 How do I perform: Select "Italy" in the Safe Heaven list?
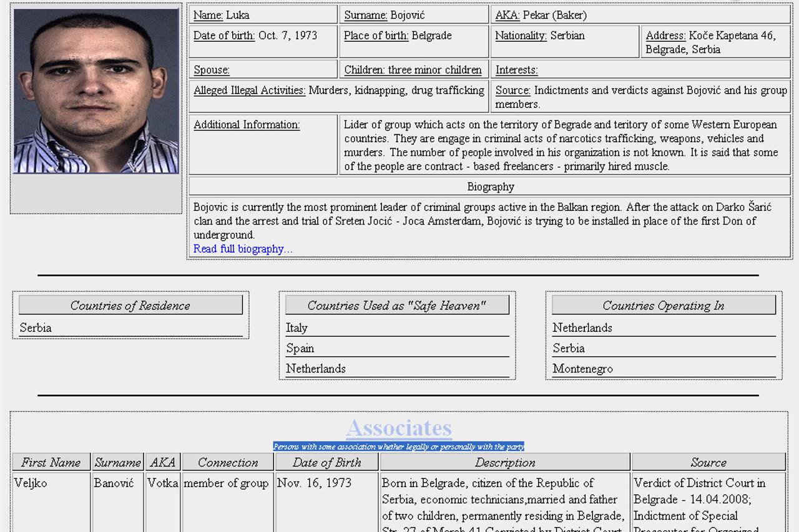[397, 327]
